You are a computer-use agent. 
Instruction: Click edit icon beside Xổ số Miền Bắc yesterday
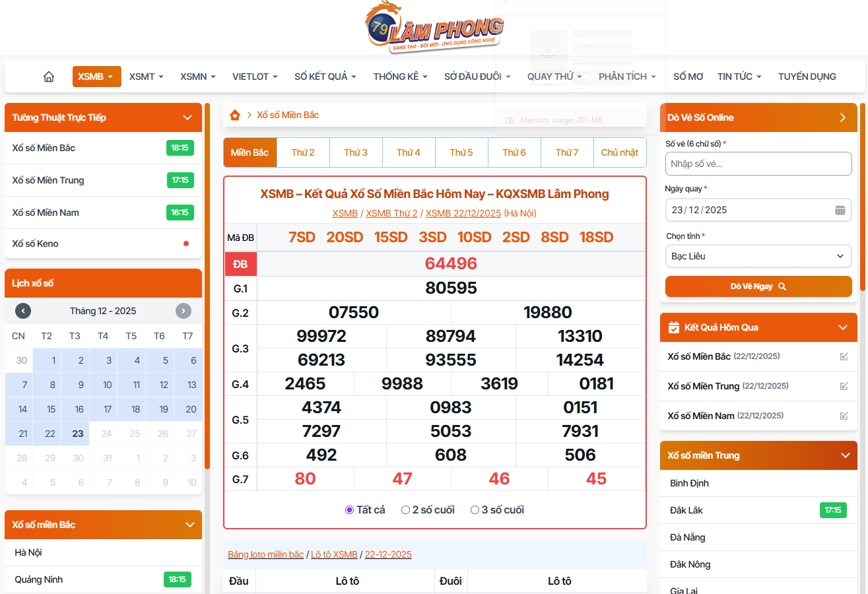[x=844, y=356]
